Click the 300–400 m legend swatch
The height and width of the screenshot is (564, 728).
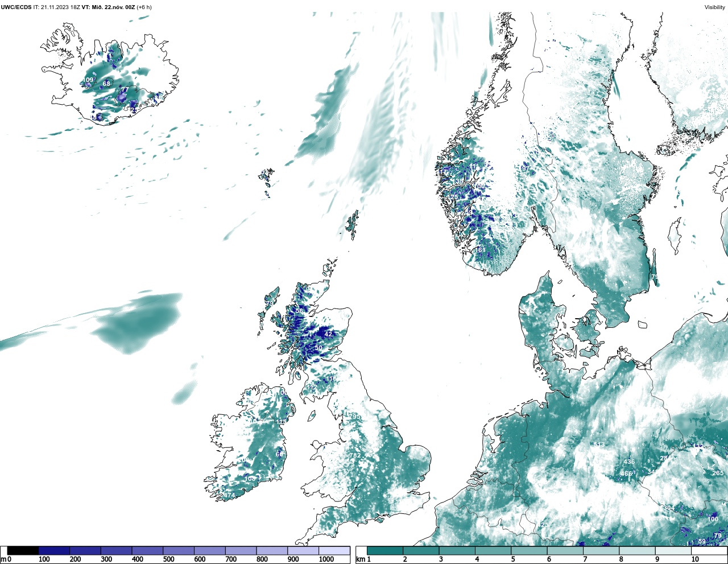pos(116,551)
